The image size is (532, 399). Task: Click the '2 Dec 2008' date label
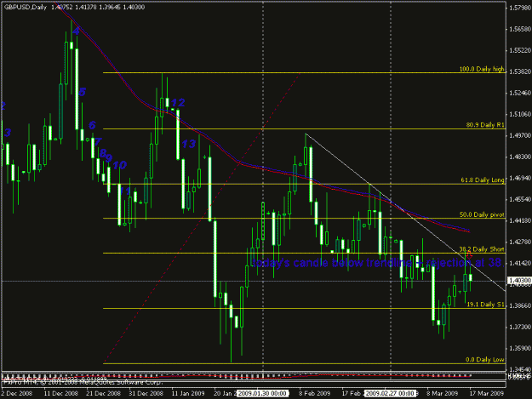[x=17, y=393]
